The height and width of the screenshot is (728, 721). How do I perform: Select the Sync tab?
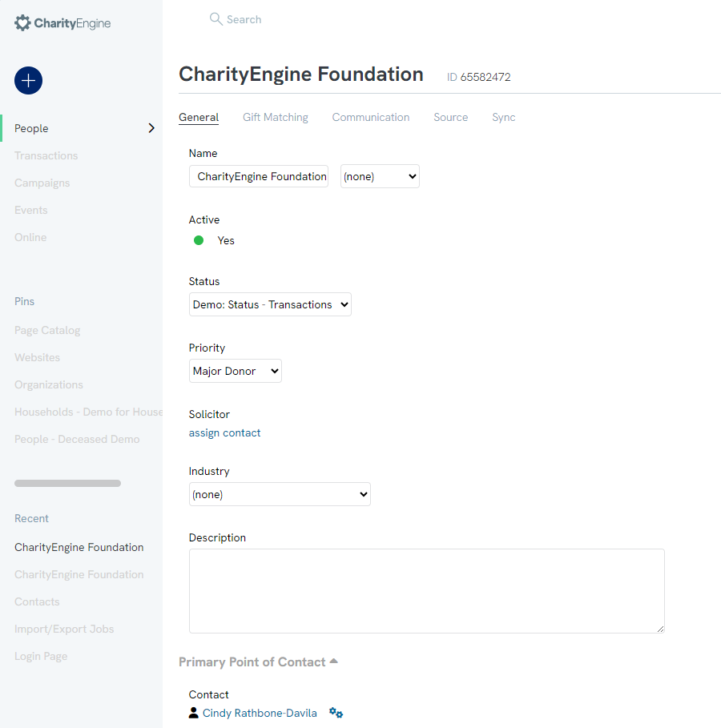(504, 118)
